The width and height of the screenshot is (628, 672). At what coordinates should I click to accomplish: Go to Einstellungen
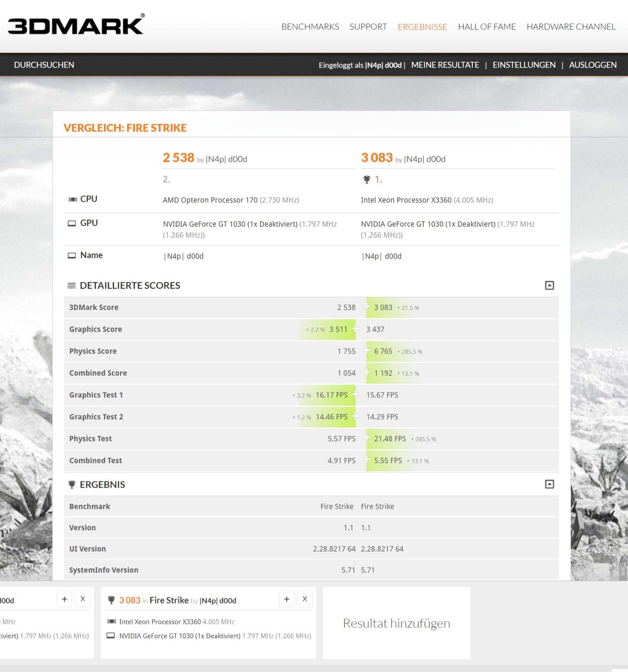[x=524, y=65]
